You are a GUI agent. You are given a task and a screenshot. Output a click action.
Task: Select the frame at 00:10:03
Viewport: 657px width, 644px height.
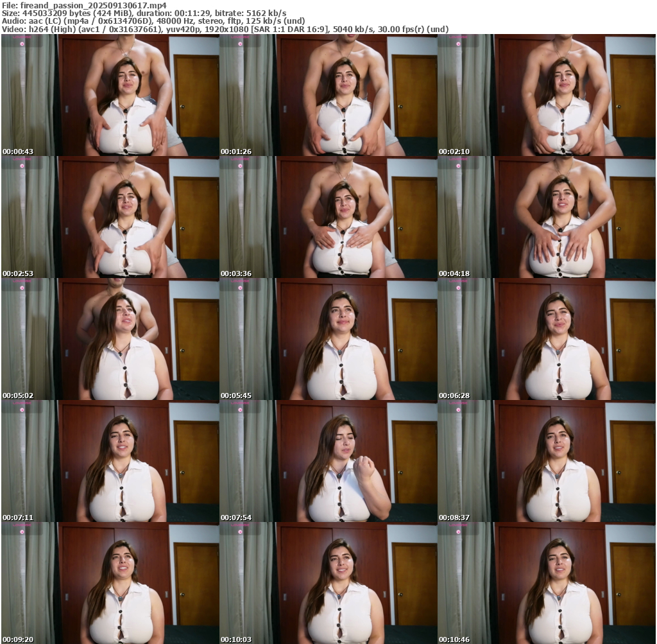(328, 583)
